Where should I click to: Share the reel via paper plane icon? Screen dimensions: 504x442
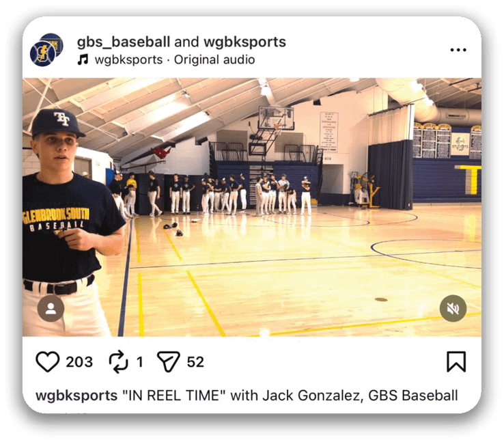click(x=168, y=361)
